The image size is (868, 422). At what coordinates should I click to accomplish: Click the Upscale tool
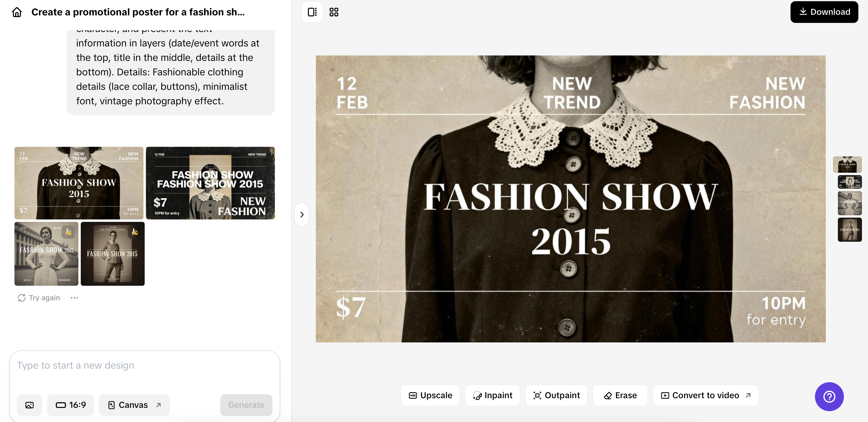[430, 395]
